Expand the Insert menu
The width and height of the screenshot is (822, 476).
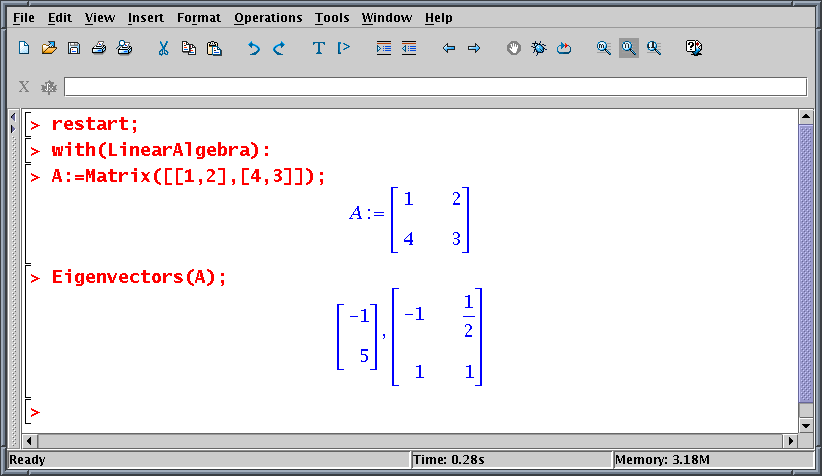coord(146,18)
